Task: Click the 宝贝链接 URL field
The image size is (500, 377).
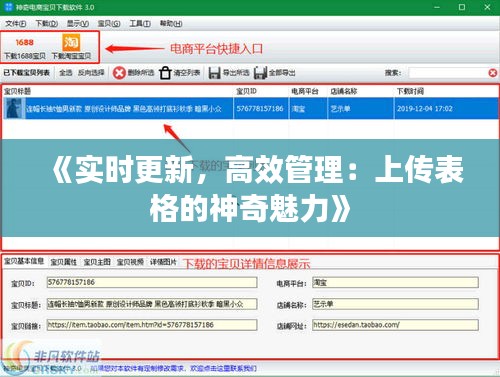Action: click(x=152, y=325)
